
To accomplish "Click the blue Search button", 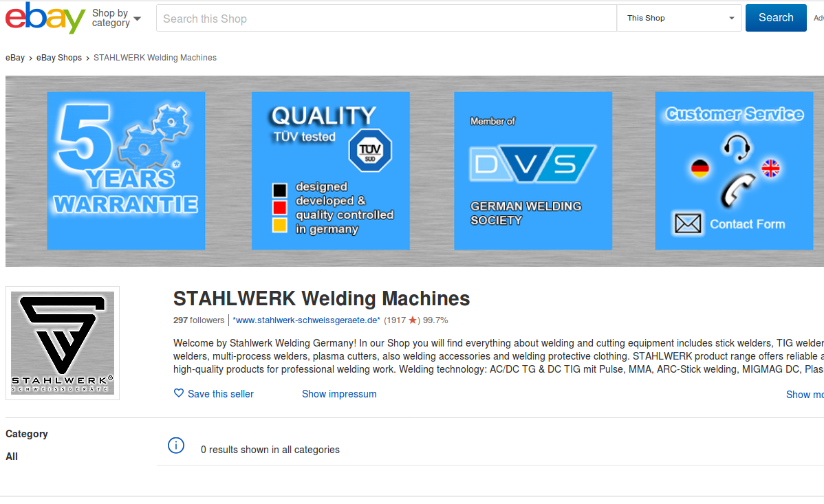I will 776,18.
